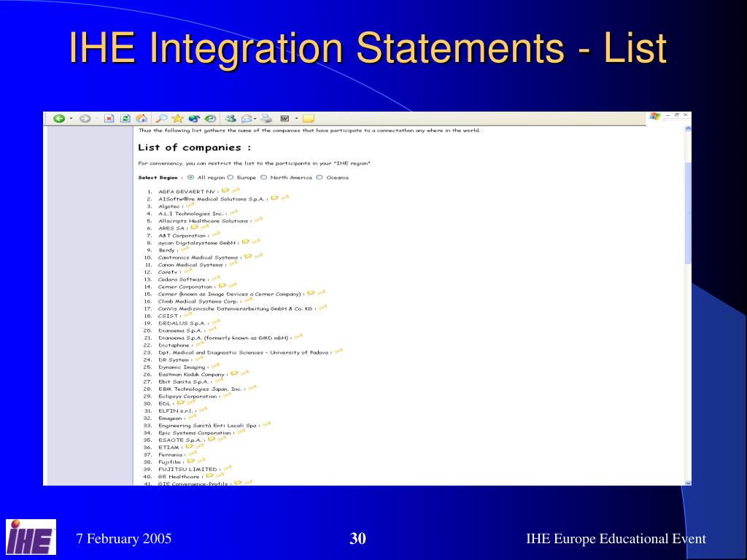
Task: Open folder icon next to AISoftw@re Medical Solutions
Action: [x=274, y=198]
